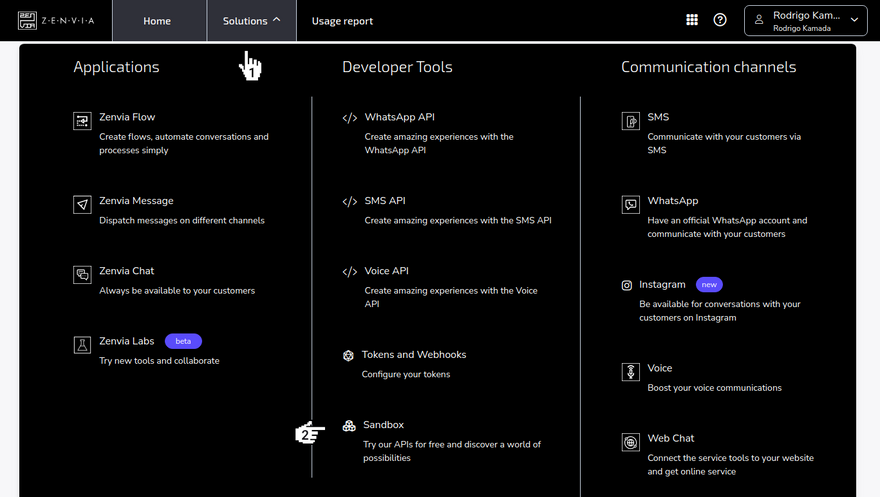Click the Voice microphone icon

(x=630, y=372)
